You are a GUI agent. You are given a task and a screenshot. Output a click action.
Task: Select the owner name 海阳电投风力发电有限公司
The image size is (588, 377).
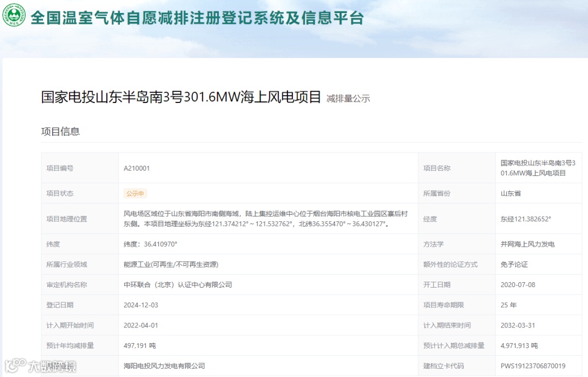coord(164,366)
